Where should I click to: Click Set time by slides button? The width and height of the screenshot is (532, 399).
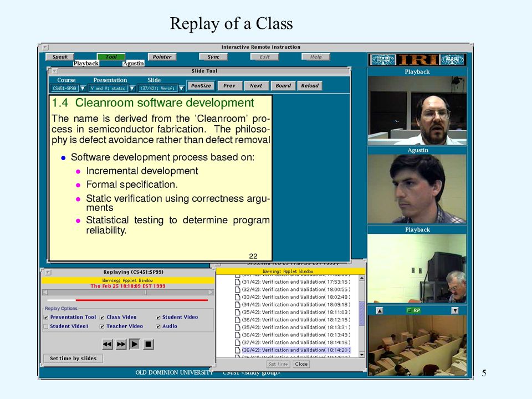(x=73, y=359)
